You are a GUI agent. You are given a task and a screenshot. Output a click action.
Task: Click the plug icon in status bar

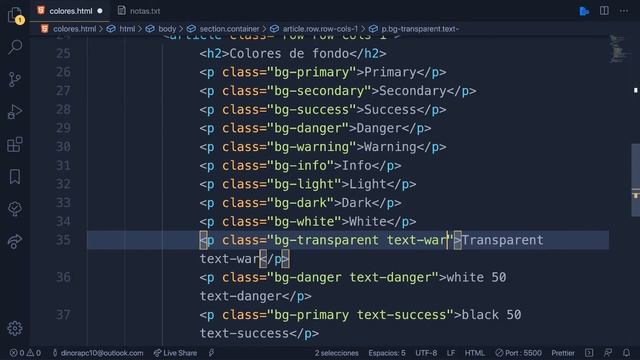tap(211, 353)
